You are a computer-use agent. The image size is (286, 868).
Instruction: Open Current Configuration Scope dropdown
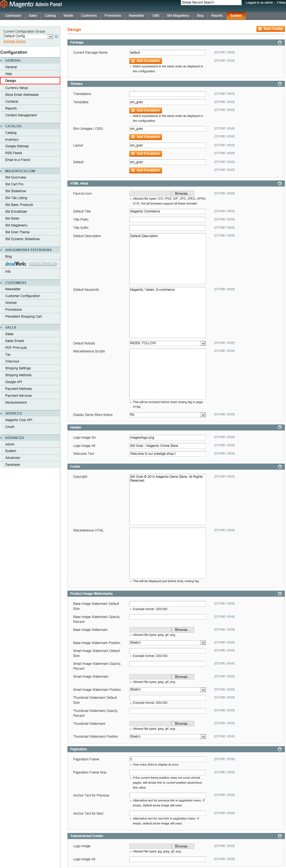[x=28, y=36]
